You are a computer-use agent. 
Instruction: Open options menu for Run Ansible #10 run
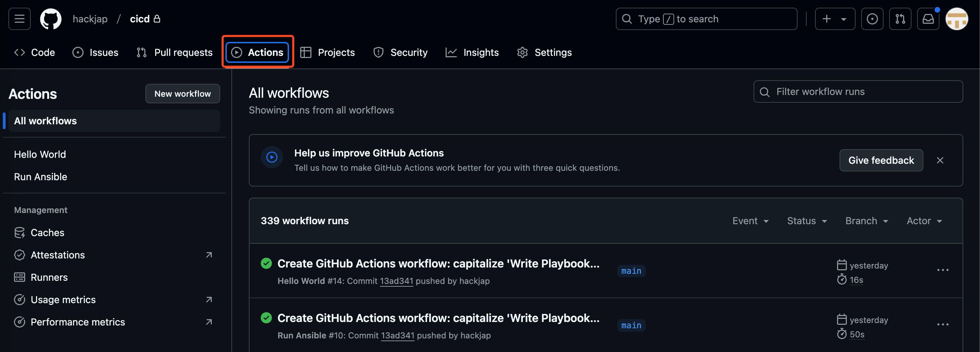[x=942, y=325]
